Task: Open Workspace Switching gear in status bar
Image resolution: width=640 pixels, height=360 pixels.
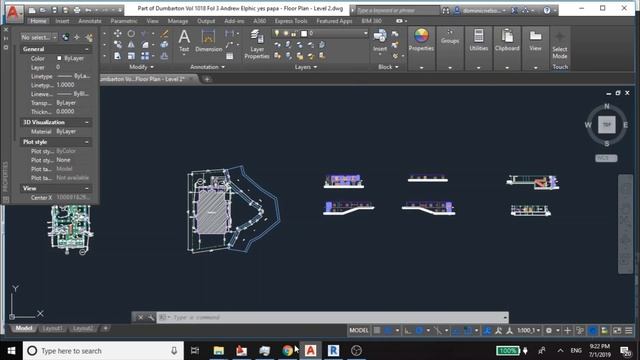Action: (x=549, y=330)
